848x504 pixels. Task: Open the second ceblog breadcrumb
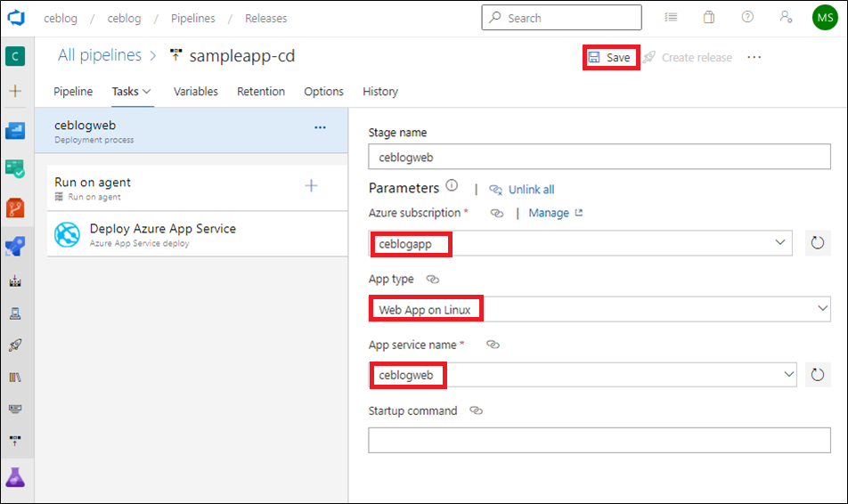coord(124,19)
